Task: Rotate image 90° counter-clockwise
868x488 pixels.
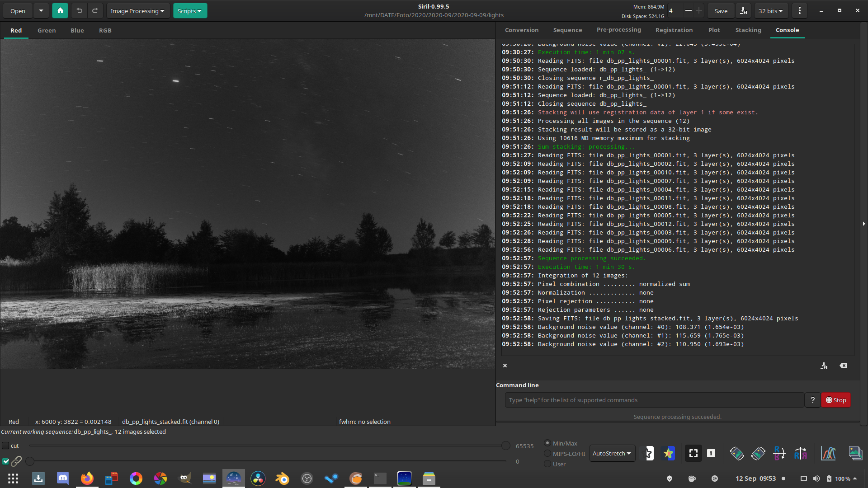Action: coord(736,453)
